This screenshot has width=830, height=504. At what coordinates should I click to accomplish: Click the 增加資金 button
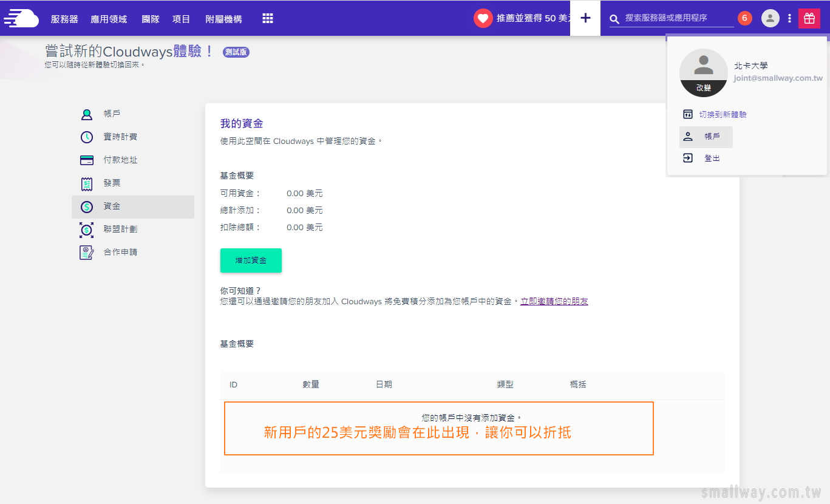coord(251,261)
